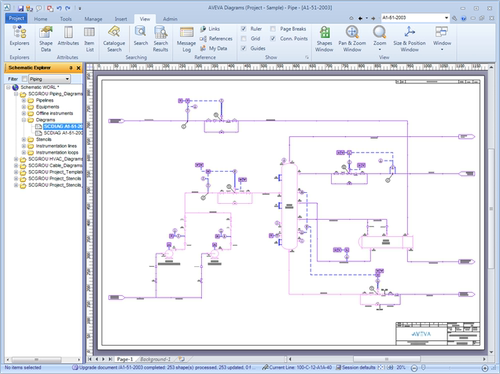Click the canvas vertical scrollbar

pyautogui.click(x=491, y=209)
